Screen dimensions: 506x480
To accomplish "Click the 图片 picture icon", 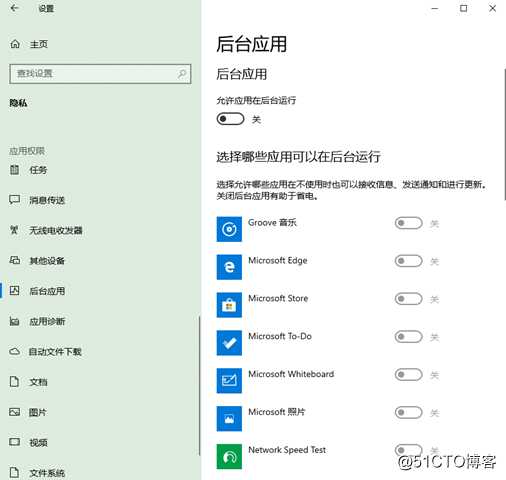I will coord(14,412).
